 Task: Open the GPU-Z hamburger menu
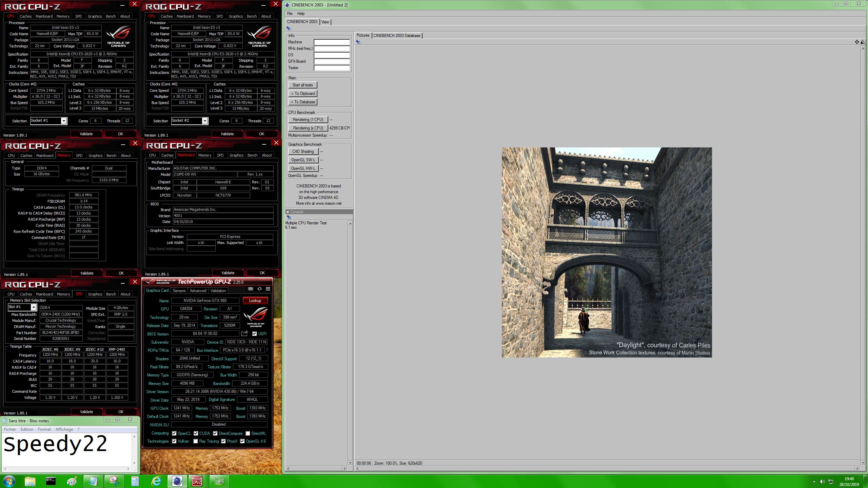(268, 289)
